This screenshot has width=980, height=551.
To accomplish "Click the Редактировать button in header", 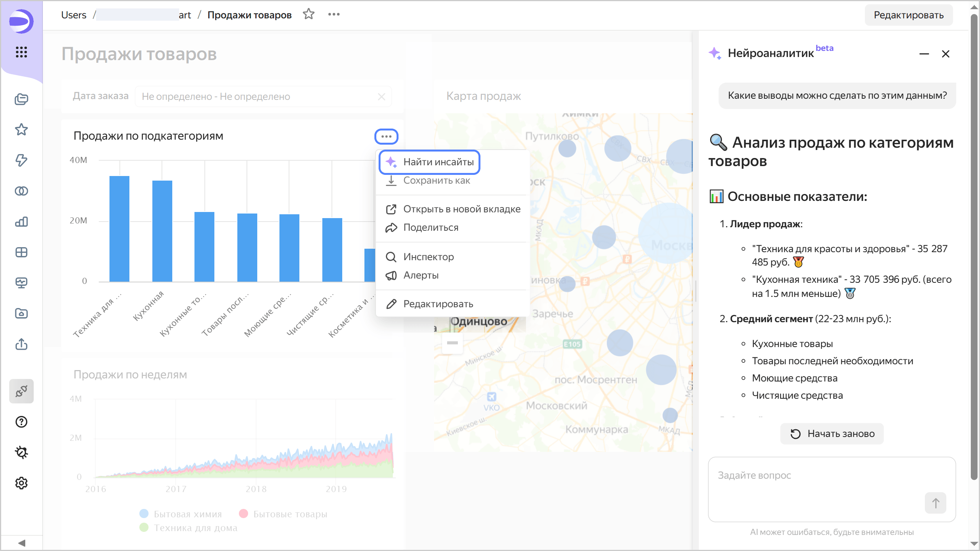I will pos(908,15).
